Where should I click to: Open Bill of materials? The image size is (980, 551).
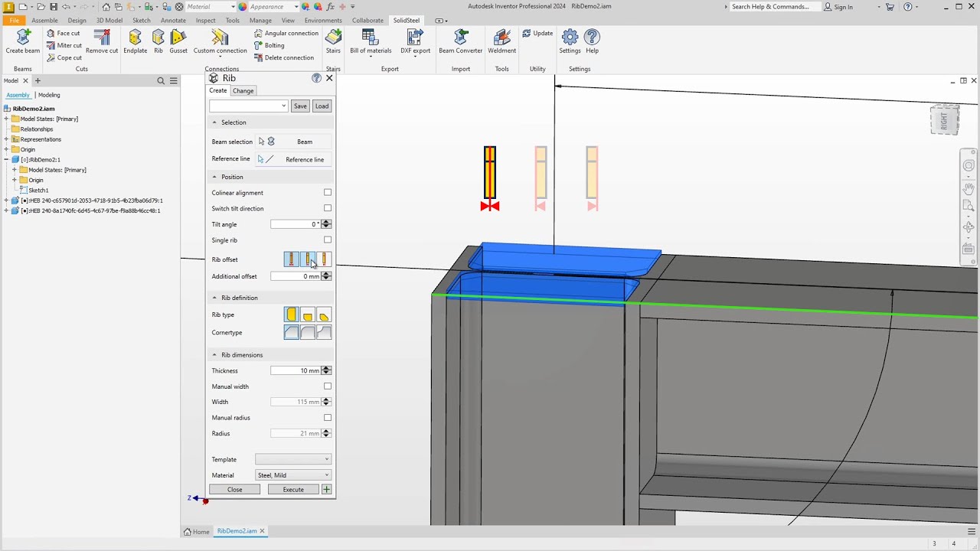click(x=371, y=44)
